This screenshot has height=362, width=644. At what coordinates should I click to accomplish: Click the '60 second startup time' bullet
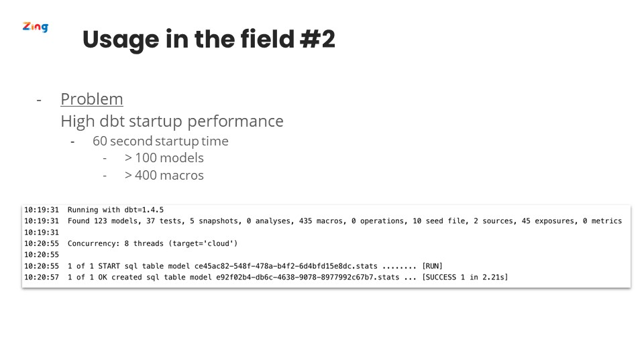(x=160, y=141)
